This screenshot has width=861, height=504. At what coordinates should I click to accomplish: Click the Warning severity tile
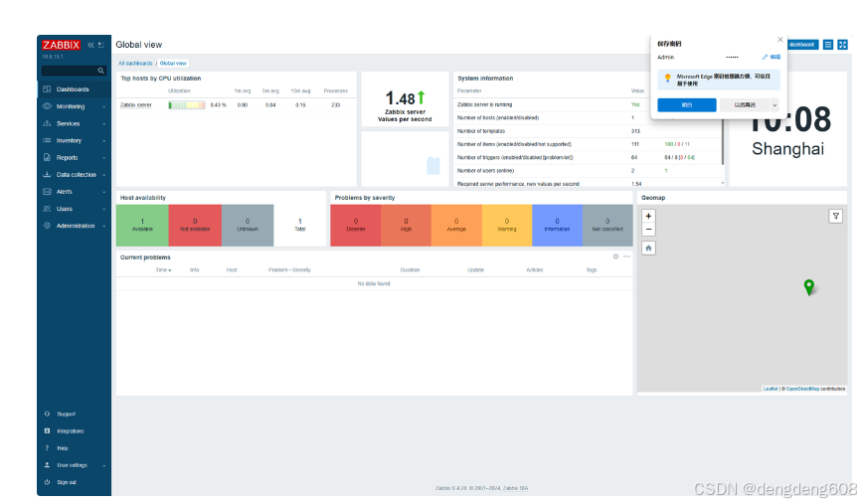click(x=507, y=225)
